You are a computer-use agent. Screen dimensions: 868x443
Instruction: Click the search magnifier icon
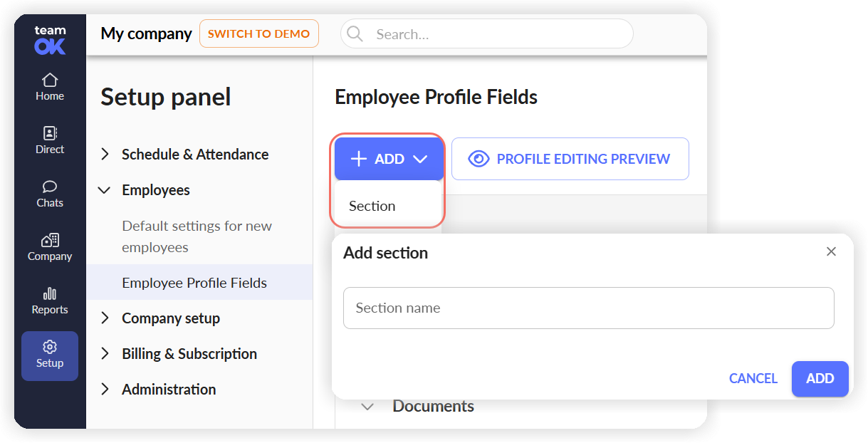355,34
